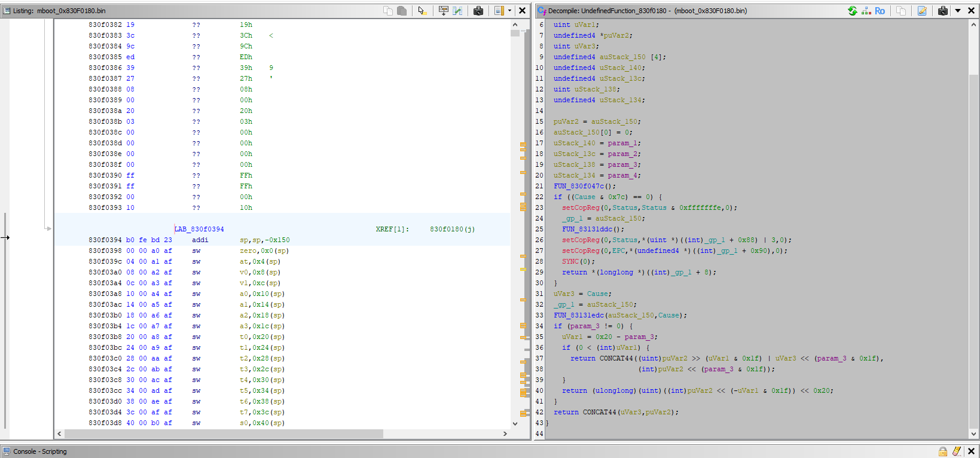Click operand 'a0,0x10(sp)' at 830f03a8
Viewport: 980px width, 458px height.
262,294
